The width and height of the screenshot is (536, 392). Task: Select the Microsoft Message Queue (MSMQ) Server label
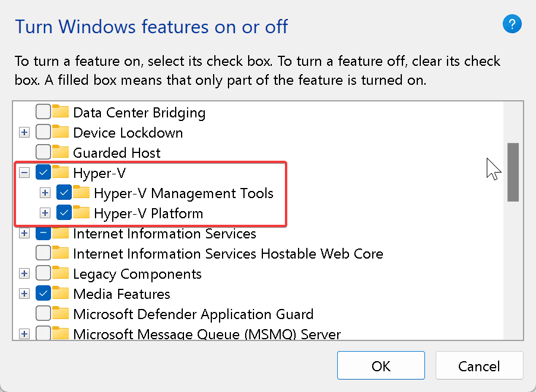(x=207, y=334)
